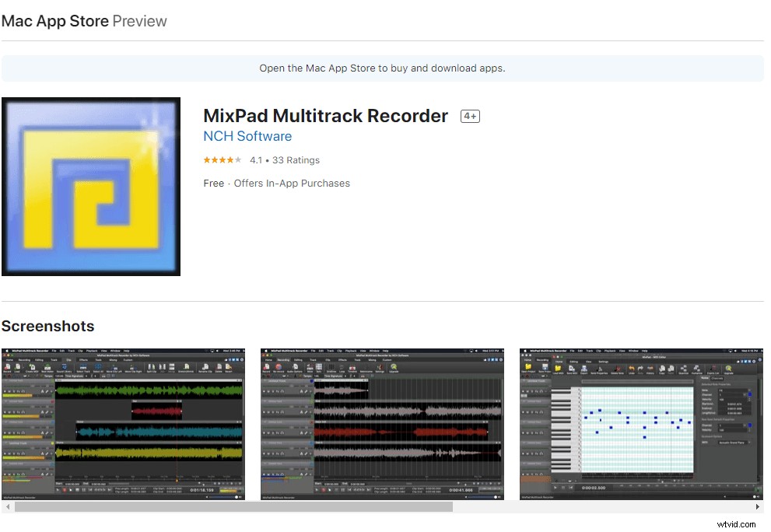Open the Time Signature dropdown
This screenshot has height=532, width=771.
[x=87, y=376]
